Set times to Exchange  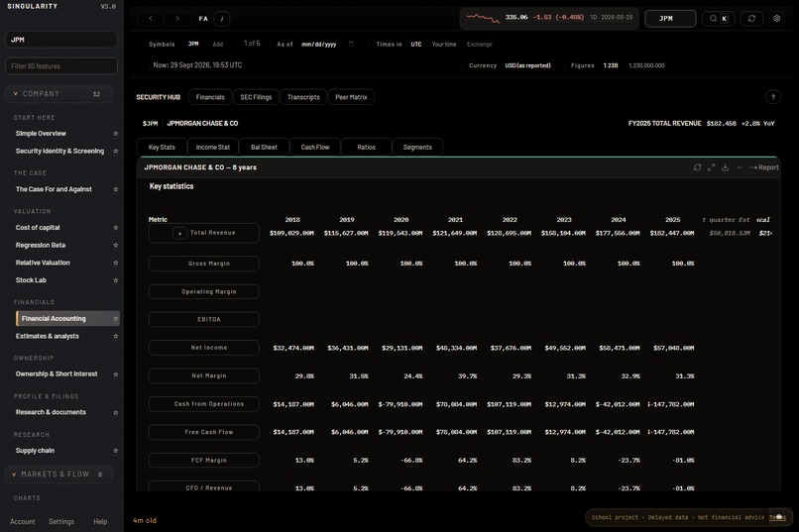pyautogui.click(x=480, y=45)
